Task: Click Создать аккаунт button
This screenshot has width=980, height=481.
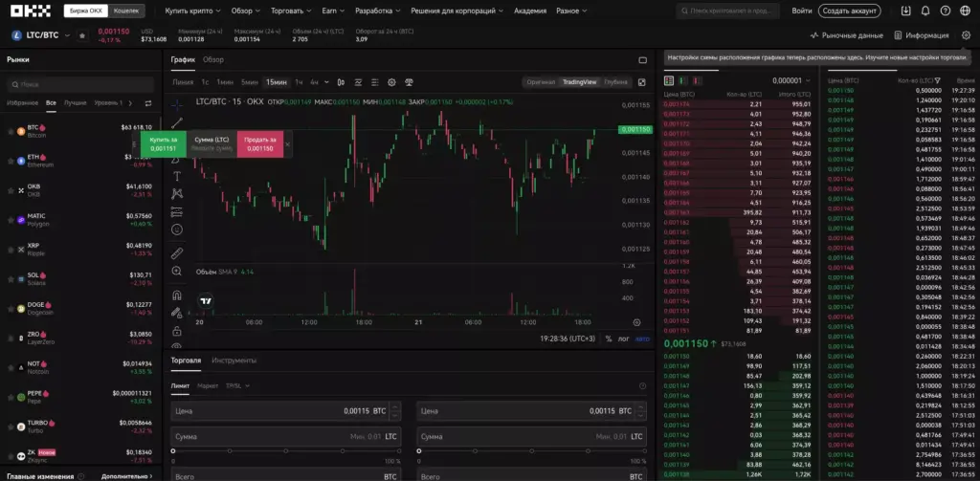Action: (x=849, y=11)
